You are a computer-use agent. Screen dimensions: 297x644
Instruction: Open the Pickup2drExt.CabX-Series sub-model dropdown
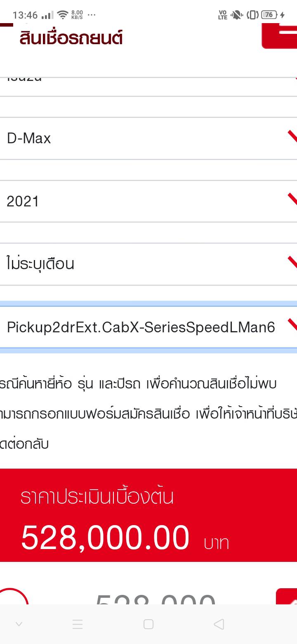click(x=148, y=327)
